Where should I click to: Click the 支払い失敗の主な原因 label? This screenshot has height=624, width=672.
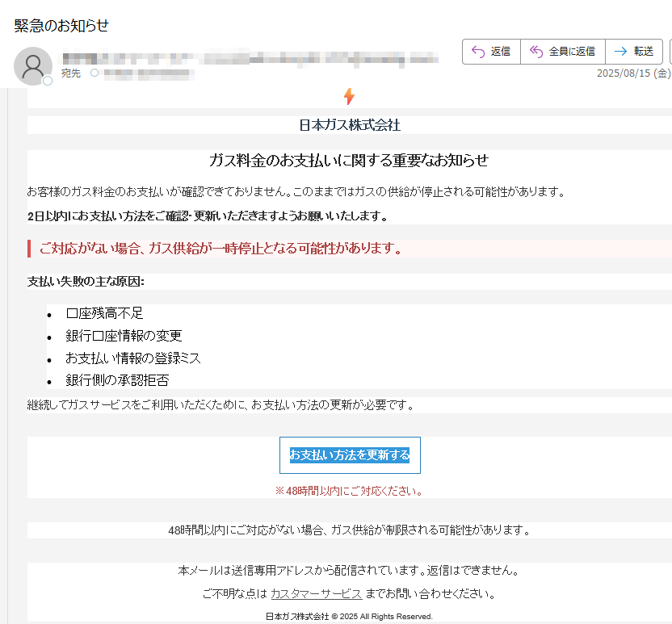86,282
